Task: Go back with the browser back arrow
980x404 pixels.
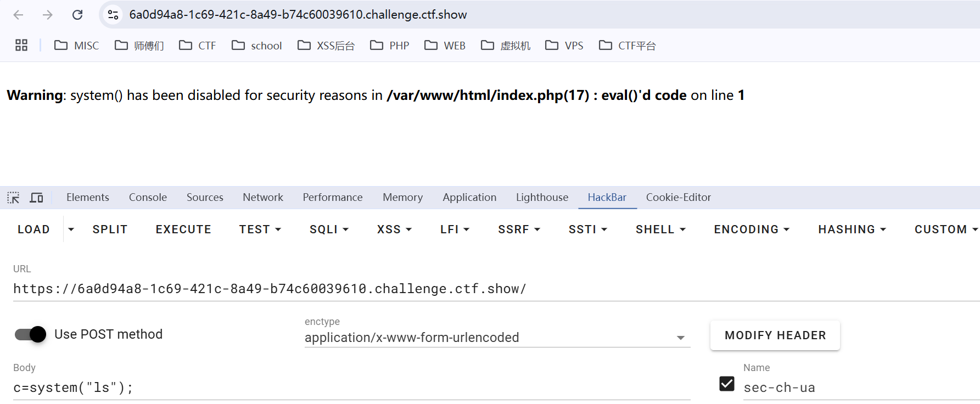Action: (18, 15)
